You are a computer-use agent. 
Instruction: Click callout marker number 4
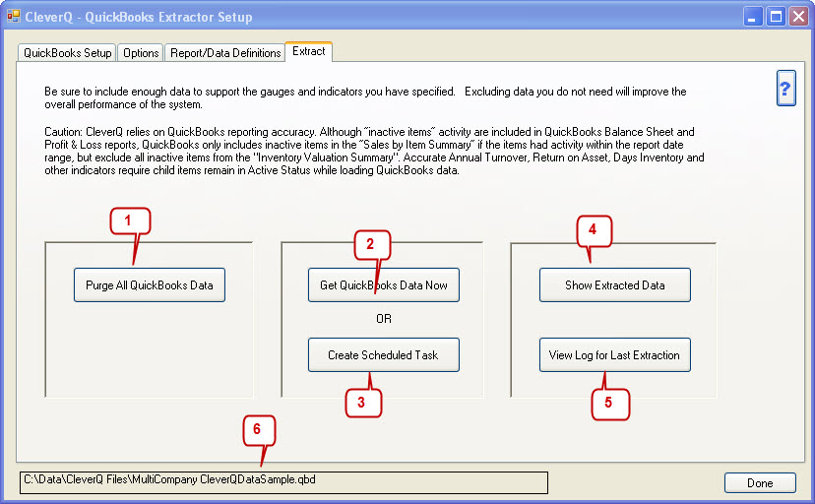(593, 229)
